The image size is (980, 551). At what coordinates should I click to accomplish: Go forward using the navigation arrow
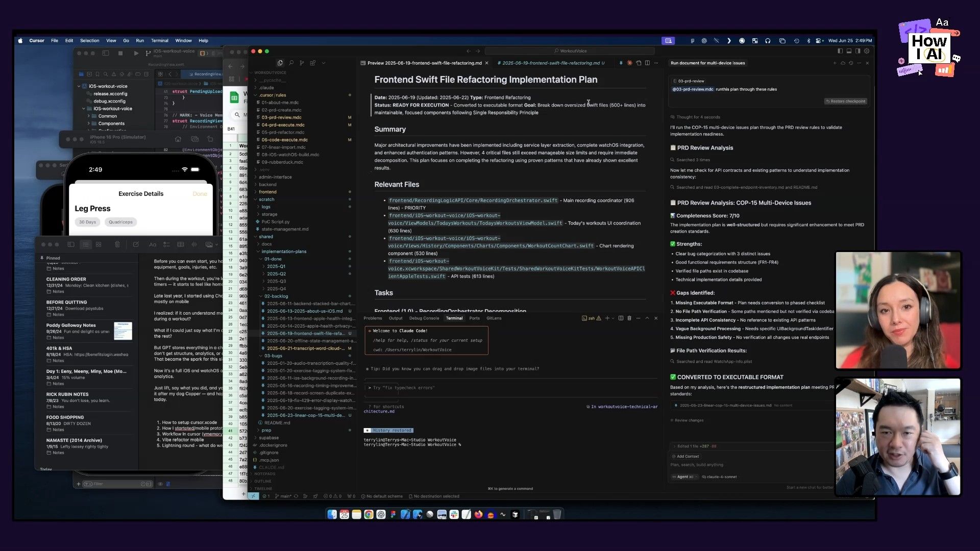point(478,51)
